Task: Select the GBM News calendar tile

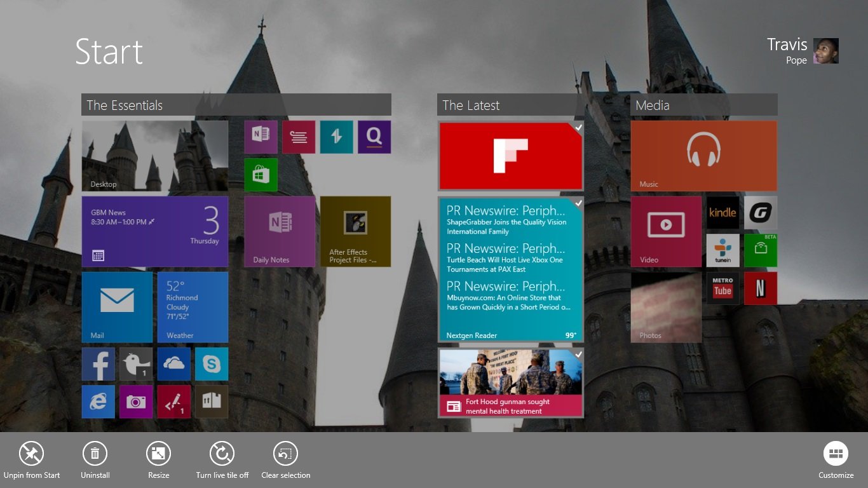Action: (x=155, y=231)
